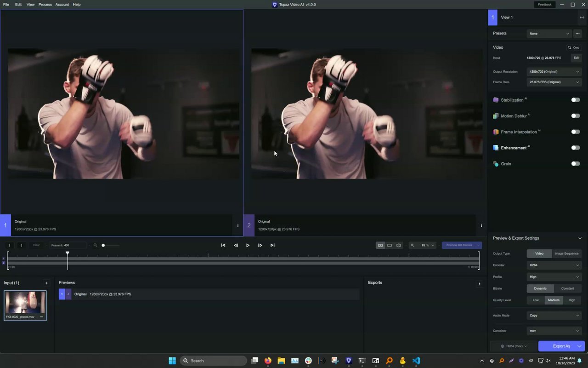Select side-by-side view layout

pyautogui.click(x=380, y=245)
